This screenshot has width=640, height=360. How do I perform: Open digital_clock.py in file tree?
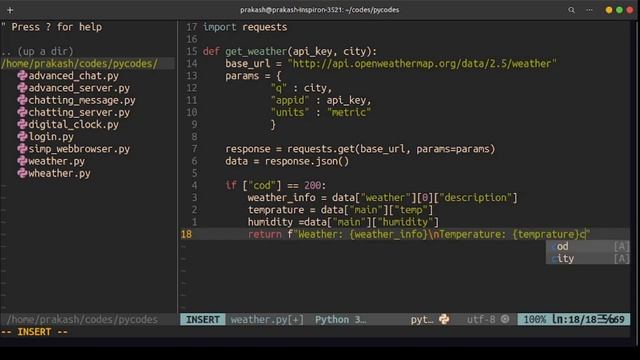pos(73,124)
